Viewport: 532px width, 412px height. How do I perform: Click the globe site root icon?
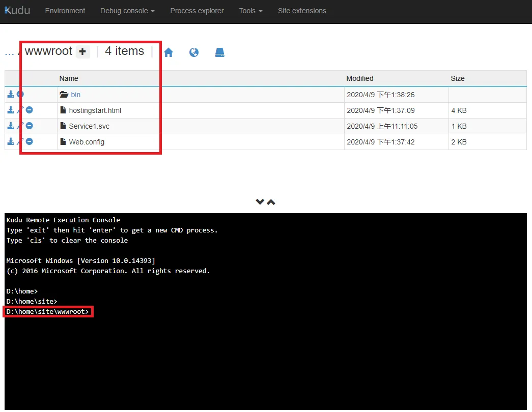pos(194,52)
